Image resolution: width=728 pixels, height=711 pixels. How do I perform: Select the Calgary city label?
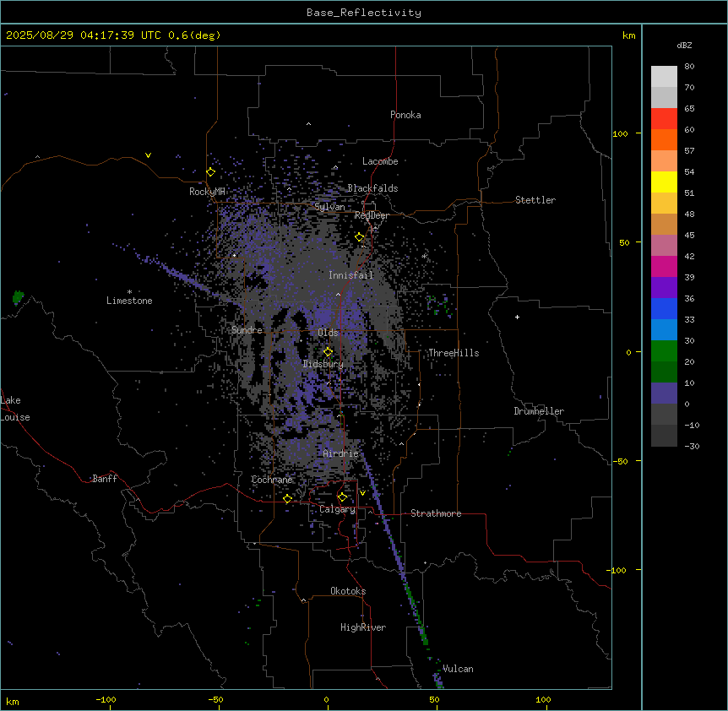(x=337, y=509)
